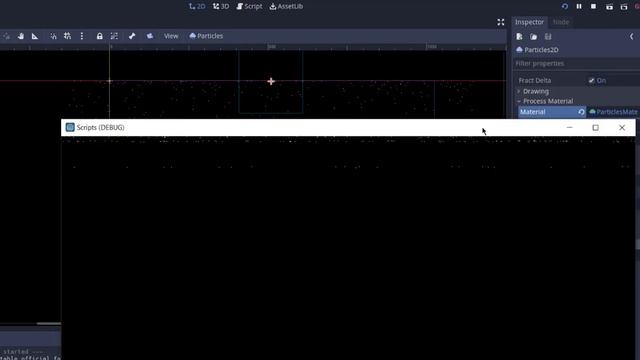Open the AssetLib workspace
The width and height of the screenshot is (640, 360).
click(286, 7)
